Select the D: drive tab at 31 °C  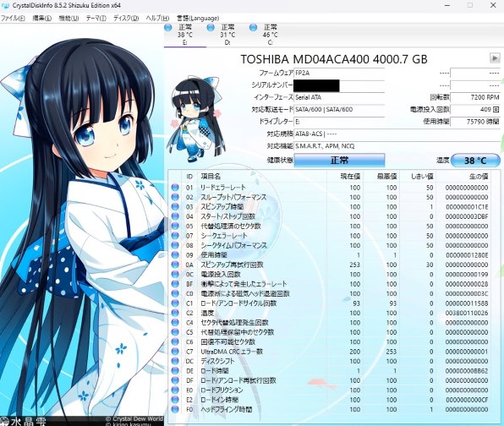click(227, 35)
